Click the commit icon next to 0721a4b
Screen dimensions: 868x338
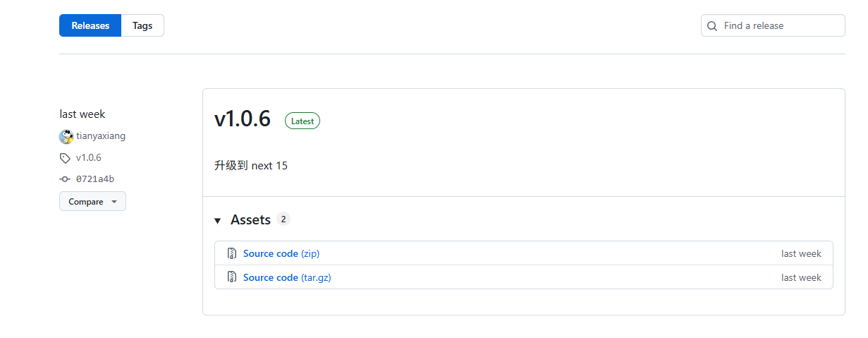click(x=65, y=179)
